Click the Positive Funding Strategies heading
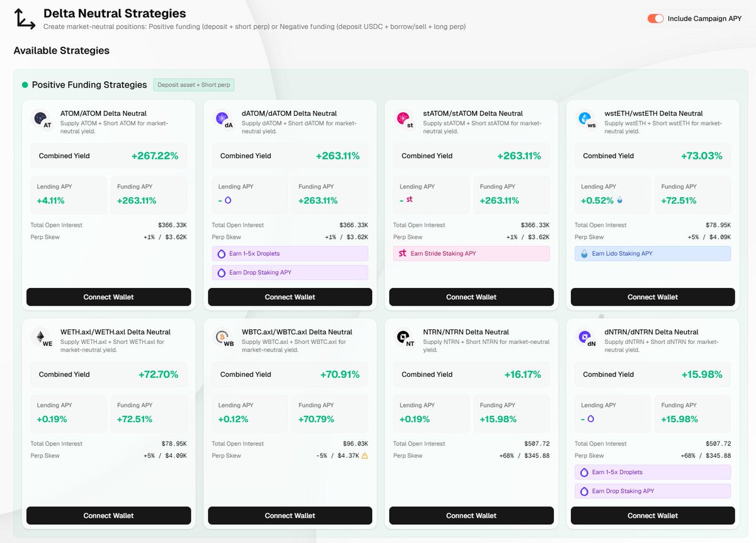Image resolution: width=756 pixels, height=543 pixels. tap(89, 85)
